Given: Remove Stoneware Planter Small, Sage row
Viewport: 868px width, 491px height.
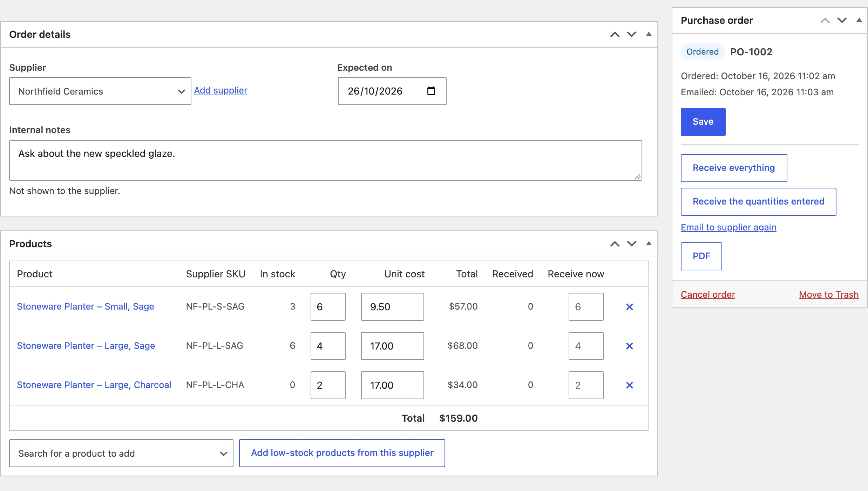Looking at the screenshot, I should [x=629, y=307].
